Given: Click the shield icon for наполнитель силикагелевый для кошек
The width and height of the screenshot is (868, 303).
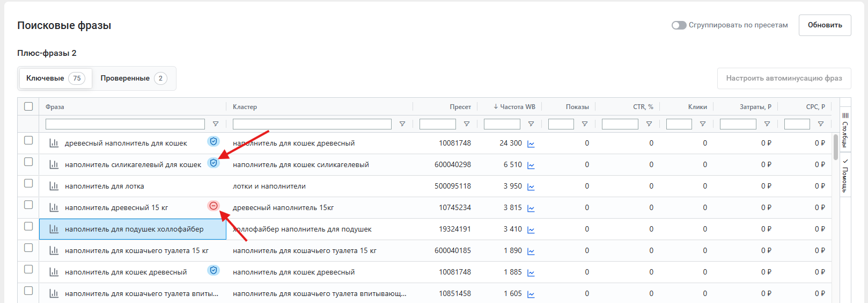Looking at the screenshot, I should (214, 163).
